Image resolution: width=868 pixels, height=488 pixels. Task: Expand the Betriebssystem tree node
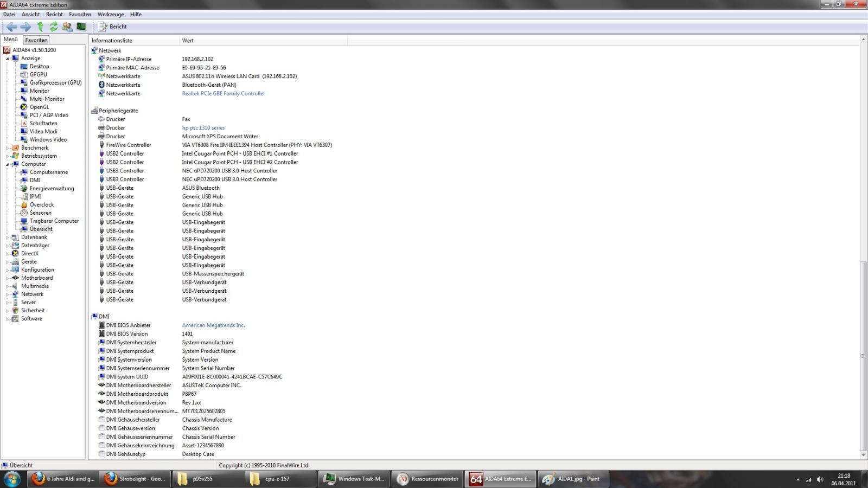point(8,156)
